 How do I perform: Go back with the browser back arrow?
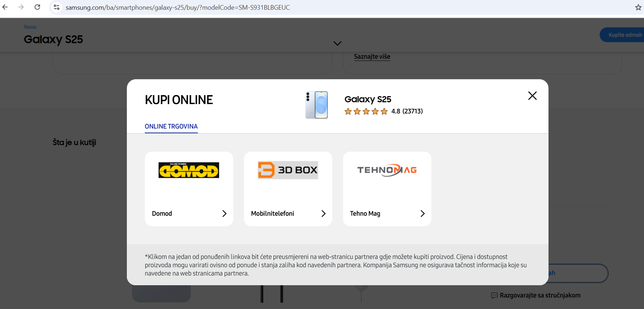[5, 7]
